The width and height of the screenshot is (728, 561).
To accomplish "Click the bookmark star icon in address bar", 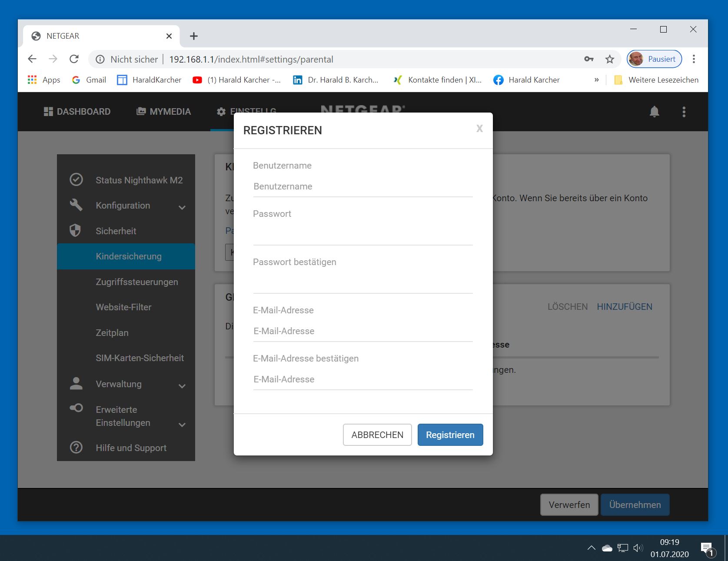I will (x=610, y=59).
